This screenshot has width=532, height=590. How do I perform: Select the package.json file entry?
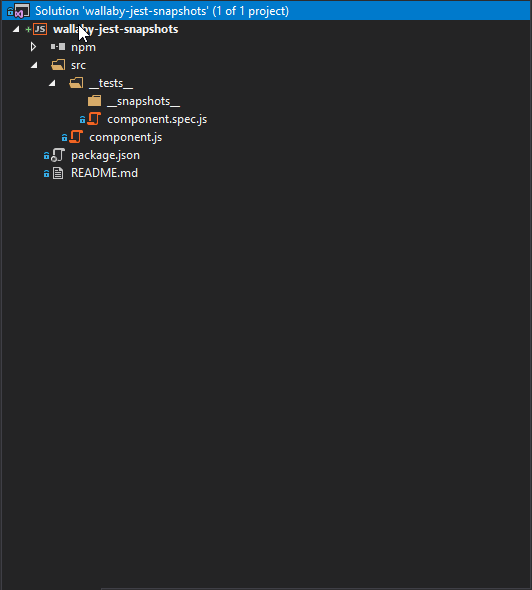point(105,155)
